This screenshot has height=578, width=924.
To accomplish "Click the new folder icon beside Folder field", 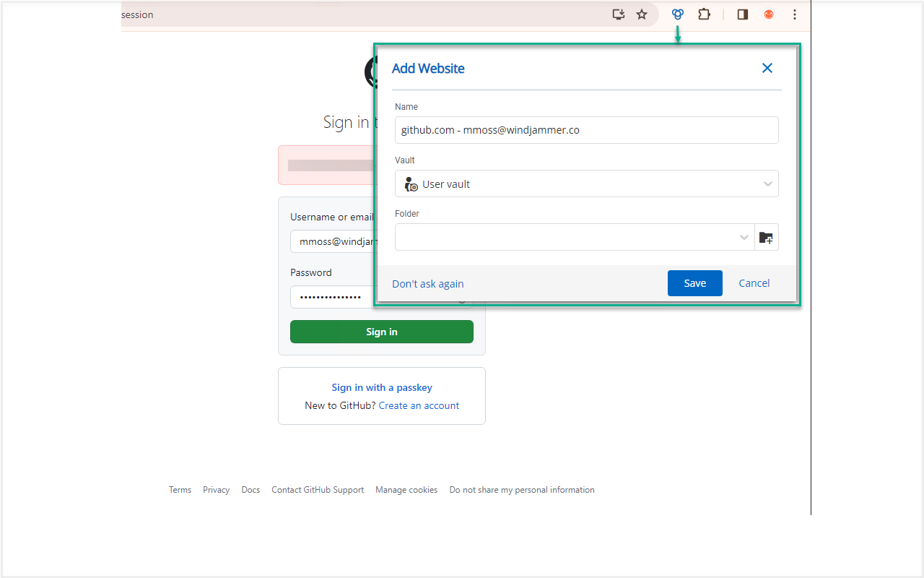I will click(x=766, y=237).
